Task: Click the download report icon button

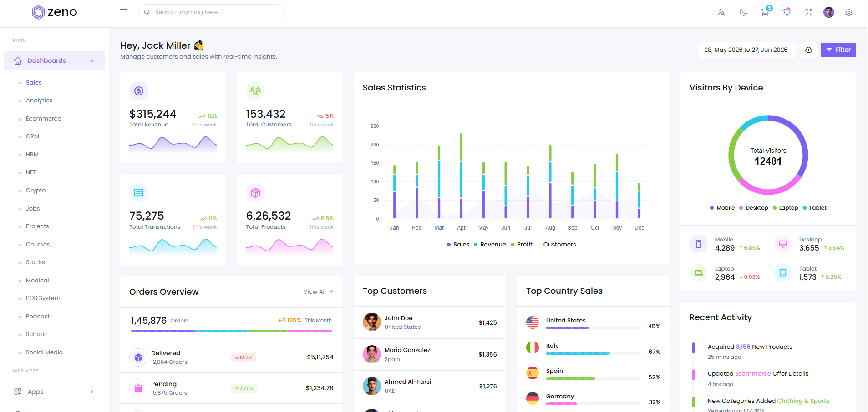Action: tap(809, 50)
